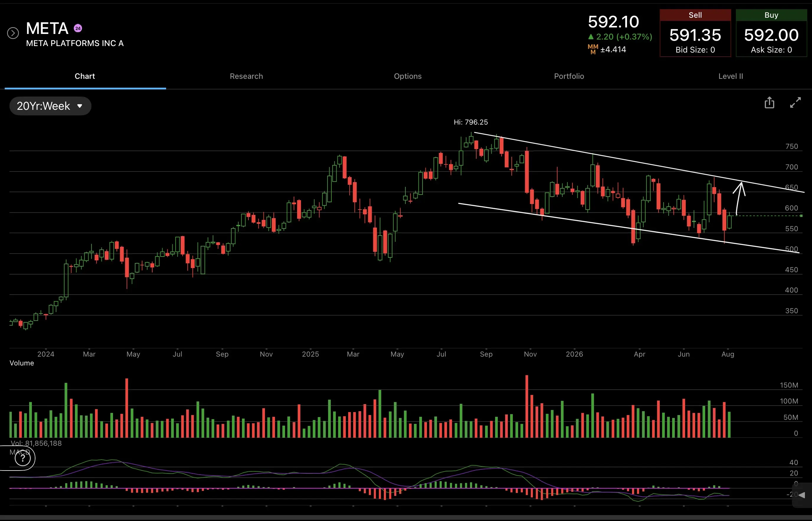
Task: Click the circled chevron beside META
Action: point(13,33)
